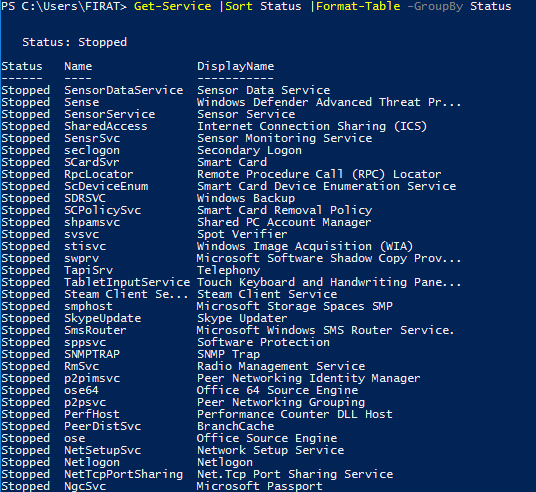Click 'Microsoft Passport' display name

260,486
